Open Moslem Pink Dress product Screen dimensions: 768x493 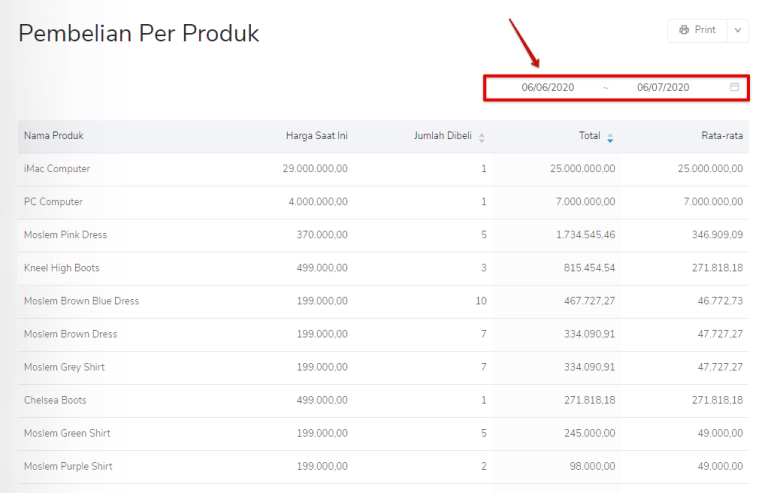pos(65,235)
